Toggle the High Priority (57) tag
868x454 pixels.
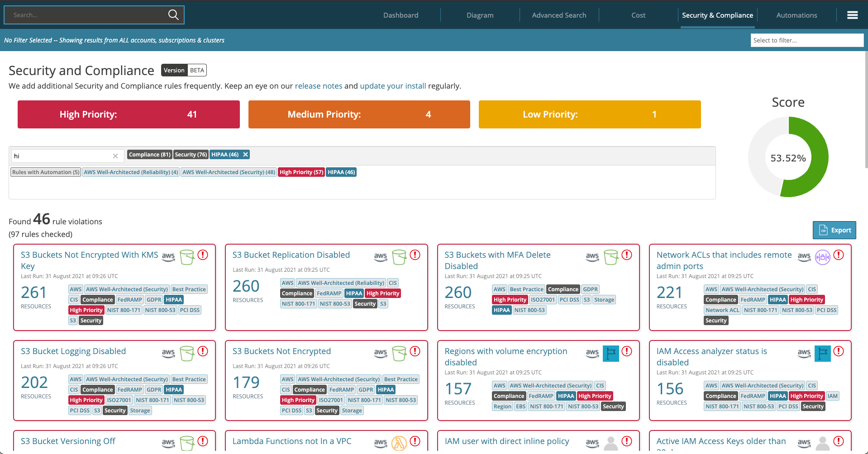pyautogui.click(x=301, y=172)
